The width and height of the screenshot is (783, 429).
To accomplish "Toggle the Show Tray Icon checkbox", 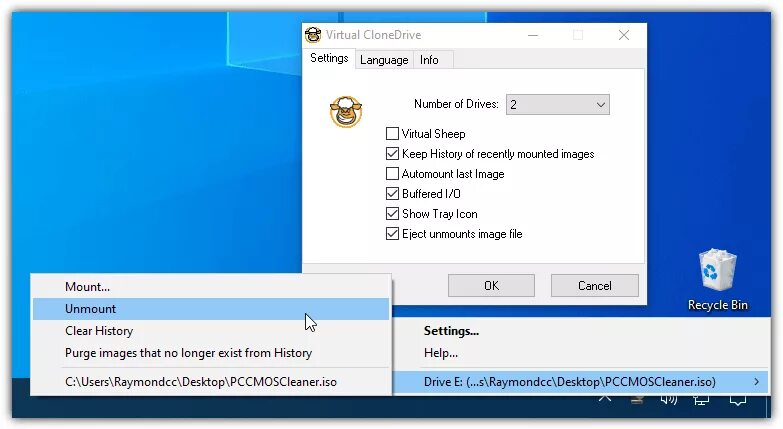I will 392,214.
